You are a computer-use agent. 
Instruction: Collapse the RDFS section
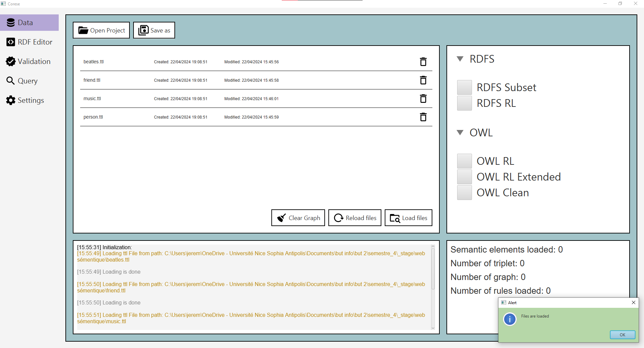tap(460, 59)
